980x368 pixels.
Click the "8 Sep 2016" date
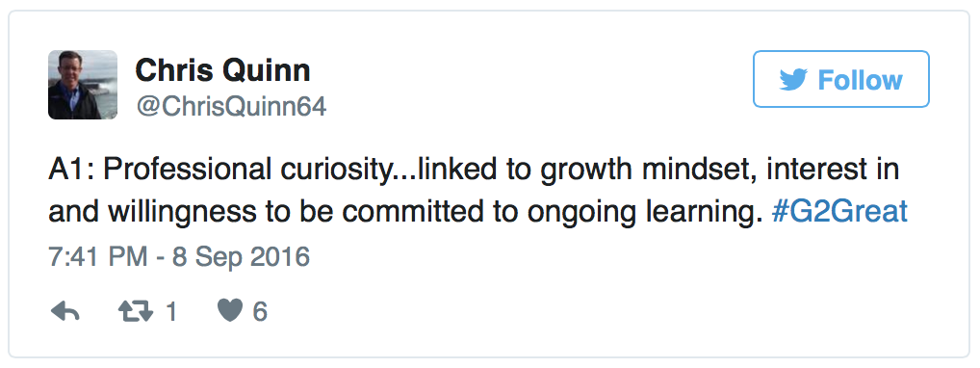click(x=242, y=257)
